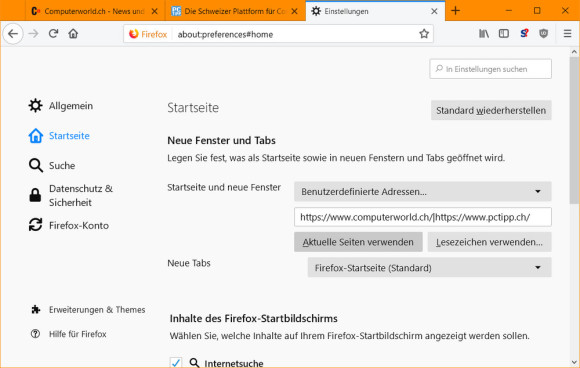Open the shield extension icon
This screenshot has width=580, height=368.
point(543,34)
